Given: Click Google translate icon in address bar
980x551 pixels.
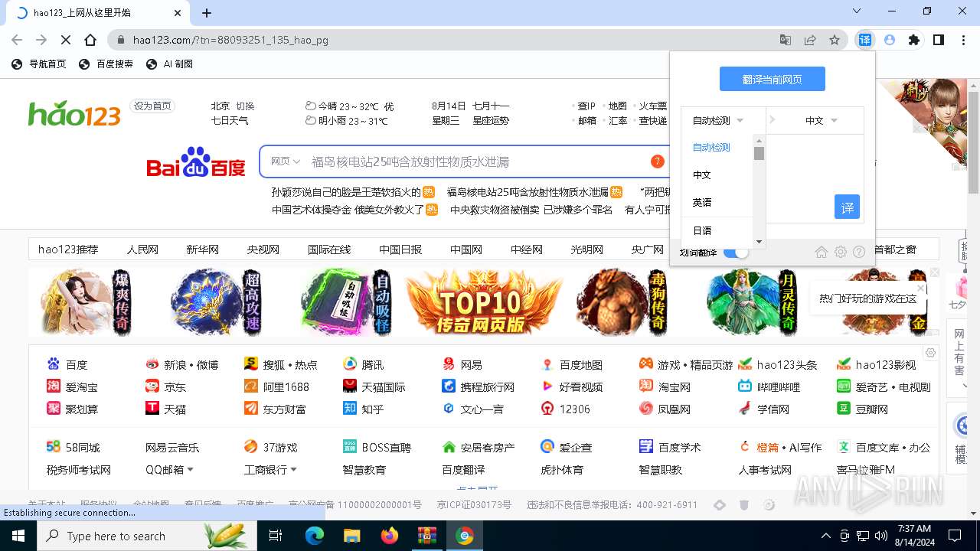Looking at the screenshot, I should [786, 40].
